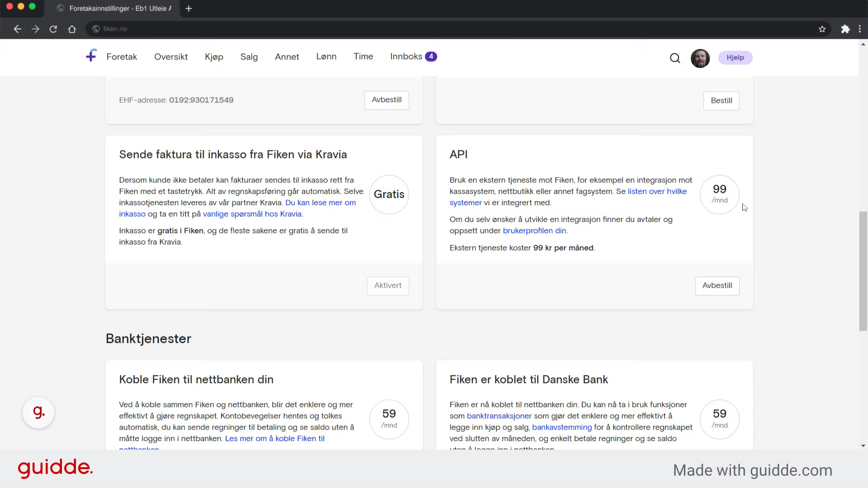The image size is (868, 488).
Task: Click the 99 /mnd price badge
Action: (720, 194)
